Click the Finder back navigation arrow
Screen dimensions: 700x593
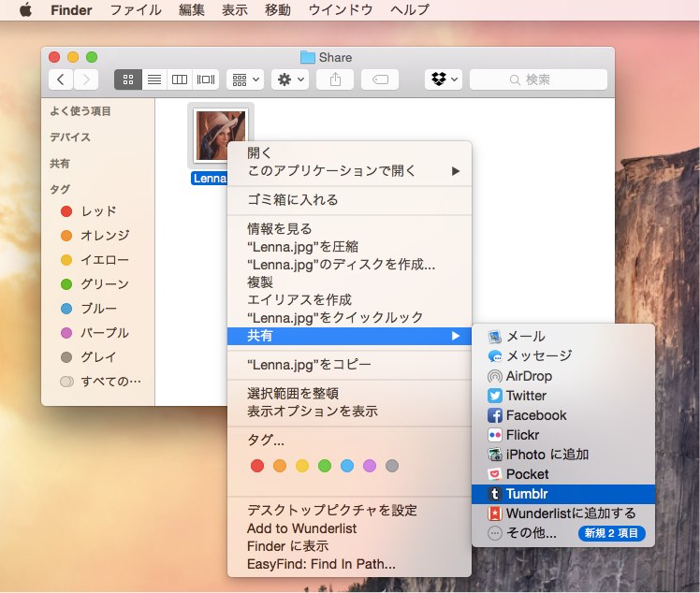pyautogui.click(x=61, y=80)
